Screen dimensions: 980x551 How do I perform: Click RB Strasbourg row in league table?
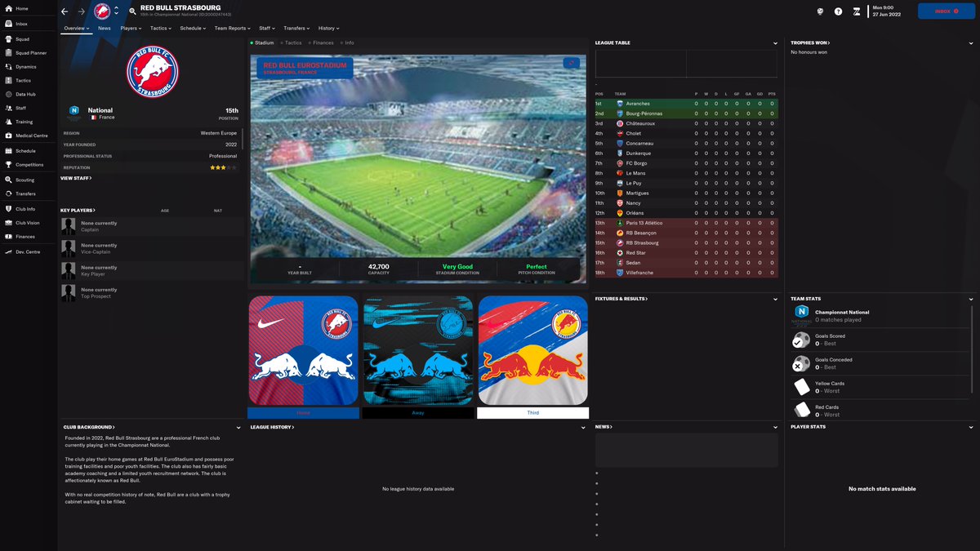[687, 242]
